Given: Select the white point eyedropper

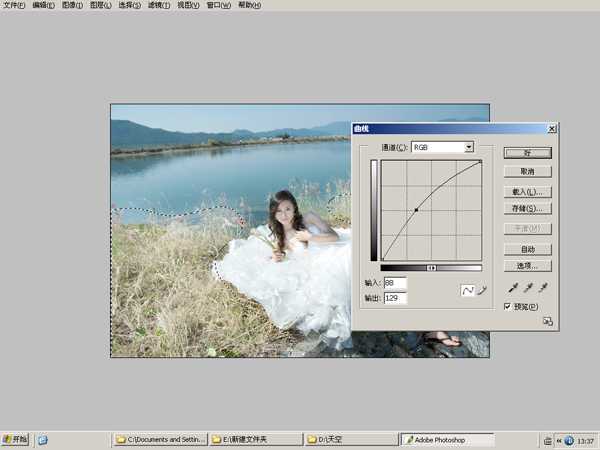Looking at the screenshot, I should click(543, 288).
